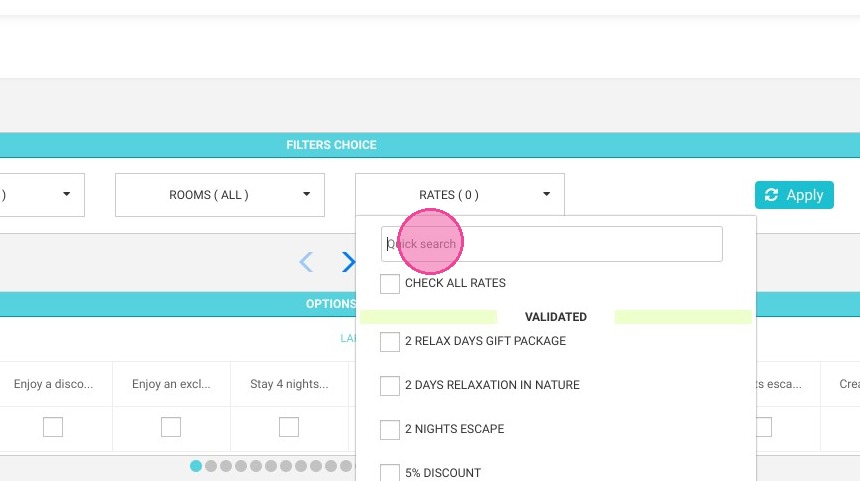Select the first highlighted pagination dot

196,466
